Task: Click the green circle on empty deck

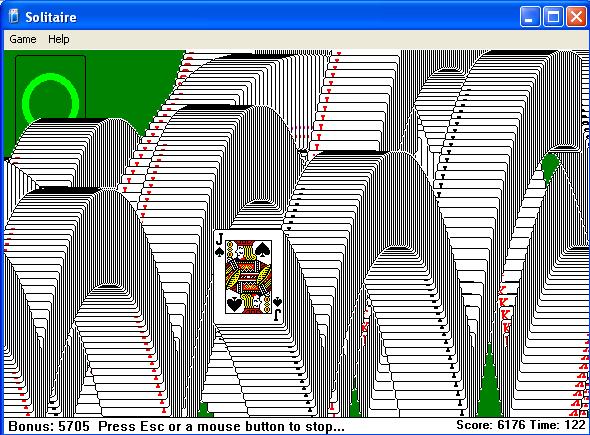Action: [x=50, y=97]
